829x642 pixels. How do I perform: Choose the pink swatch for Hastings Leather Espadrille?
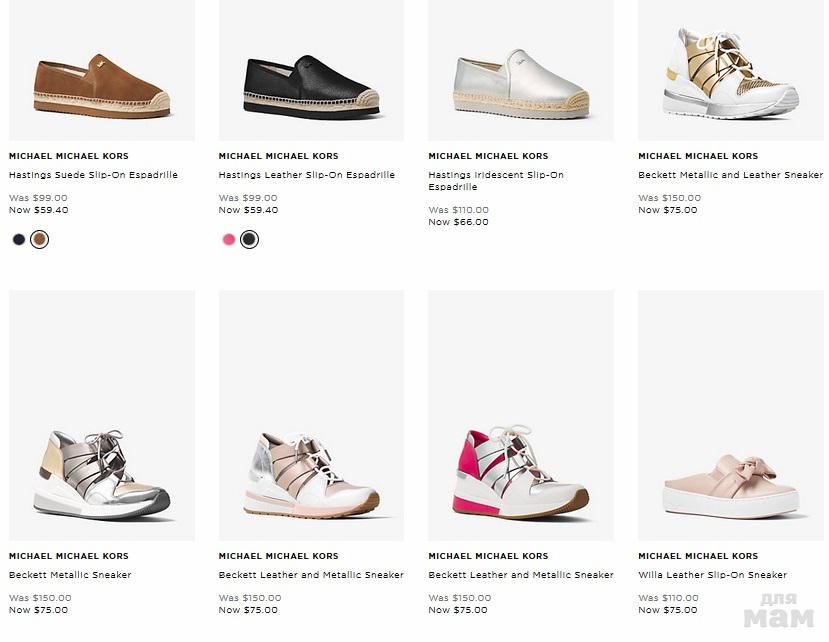pyautogui.click(x=228, y=240)
